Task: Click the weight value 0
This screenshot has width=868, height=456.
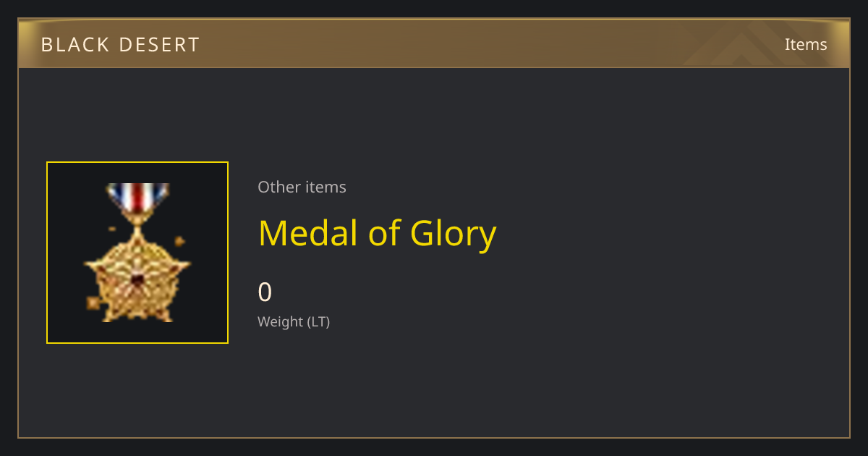Action: [265, 292]
